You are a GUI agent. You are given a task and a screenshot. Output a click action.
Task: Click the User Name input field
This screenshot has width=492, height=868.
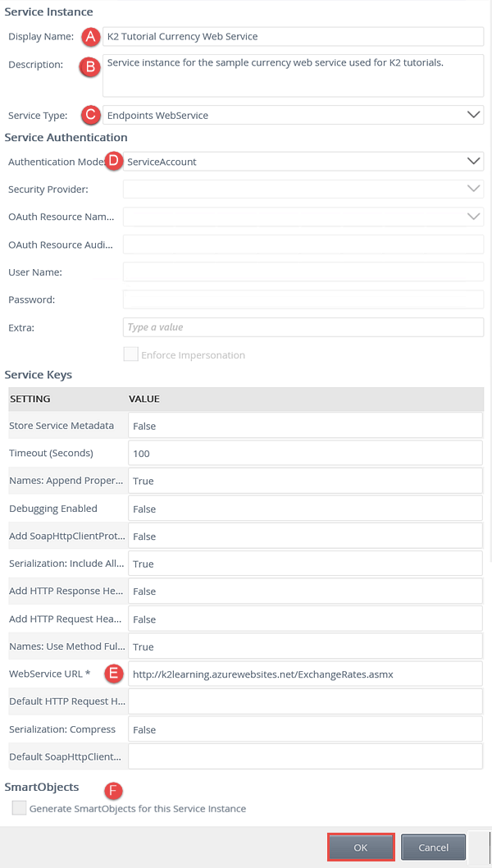[303, 272]
